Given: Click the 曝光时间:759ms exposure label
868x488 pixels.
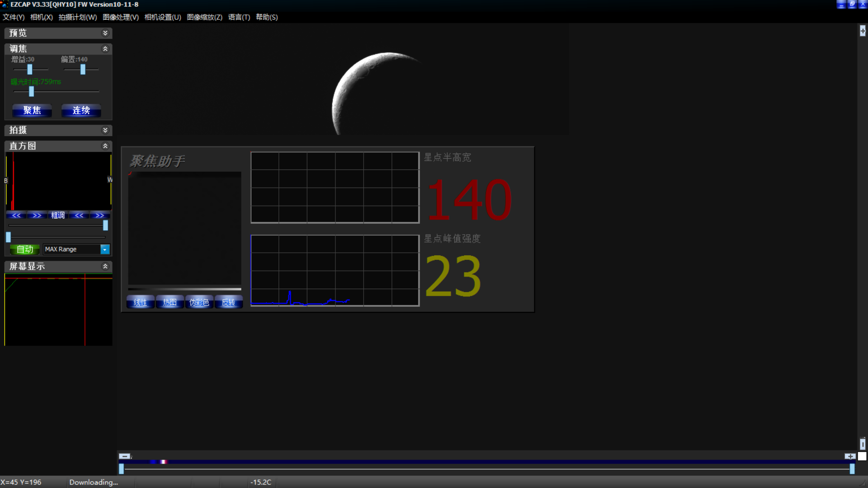Looking at the screenshot, I should 36,82.
